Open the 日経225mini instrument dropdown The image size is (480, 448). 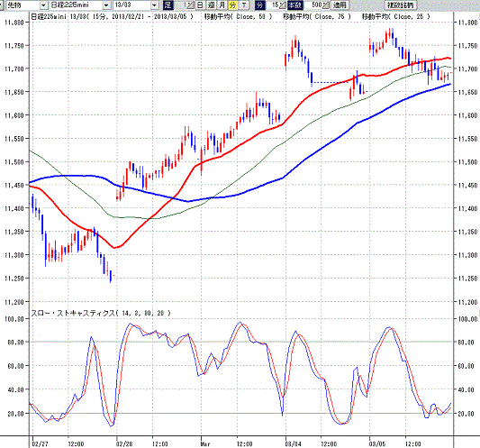coord(106,5)
